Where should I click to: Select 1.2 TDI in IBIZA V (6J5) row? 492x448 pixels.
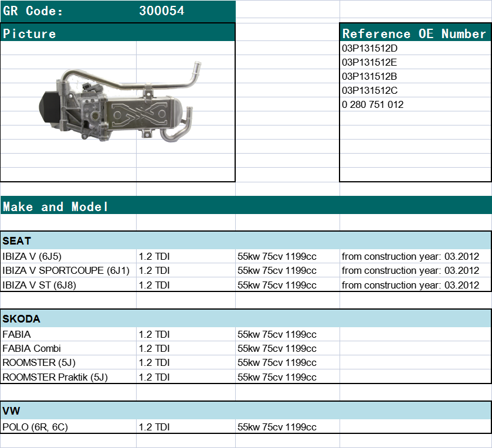tap(186, 256)
